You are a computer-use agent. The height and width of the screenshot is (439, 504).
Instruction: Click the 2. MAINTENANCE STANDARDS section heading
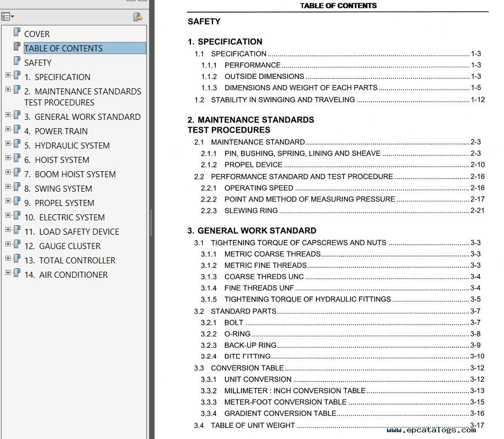[x=251, y=125]
